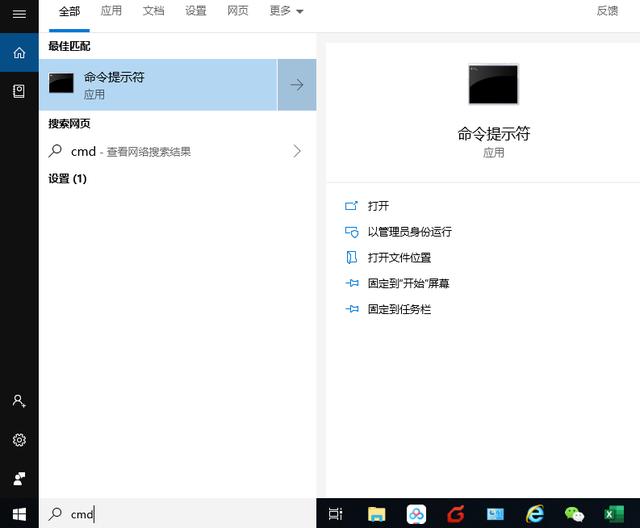Switch to the 应用 tab
Screen dimensions: 640x528
[111, 11]
